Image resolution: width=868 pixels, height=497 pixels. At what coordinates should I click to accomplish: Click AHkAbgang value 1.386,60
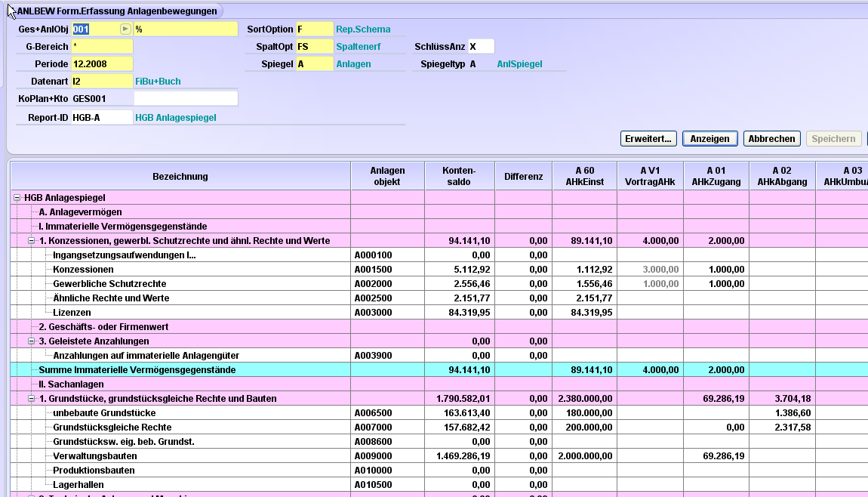pyautogui.click(x=793, y=413)
